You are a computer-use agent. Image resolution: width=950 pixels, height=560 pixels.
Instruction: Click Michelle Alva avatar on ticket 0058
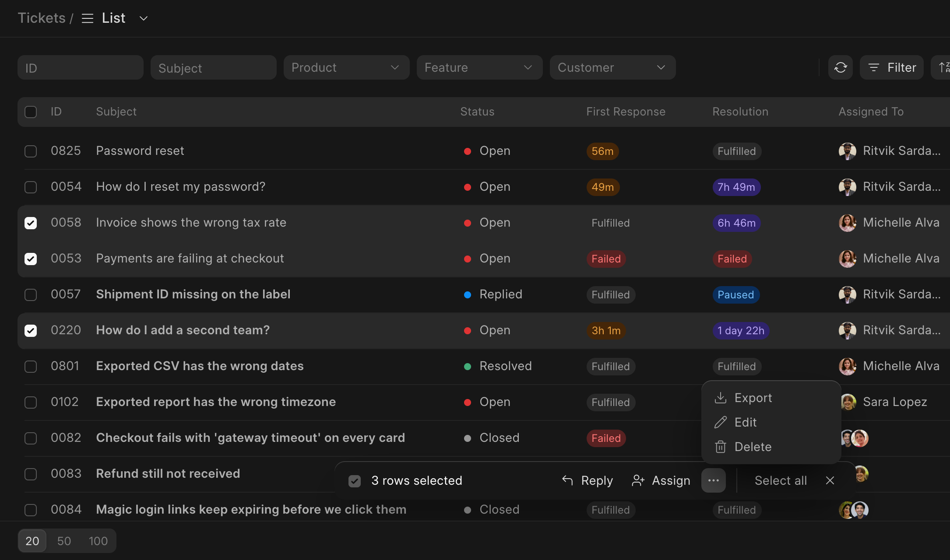pos(847,223)
